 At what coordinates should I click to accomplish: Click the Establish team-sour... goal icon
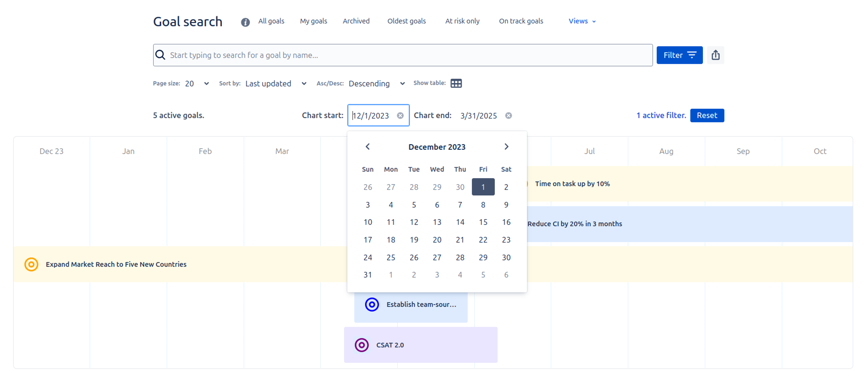pyautogui.click(x=372, y=304)
